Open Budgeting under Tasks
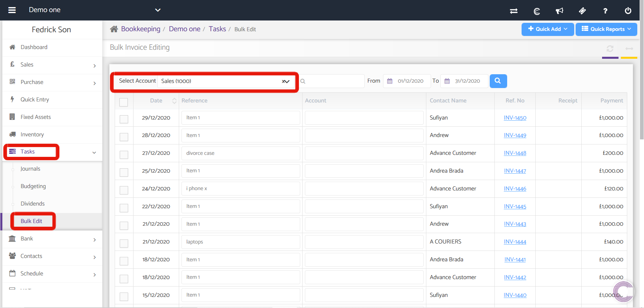Image resolution: width=644 pixels, height=308 pixels. click(x=33, y=186)
